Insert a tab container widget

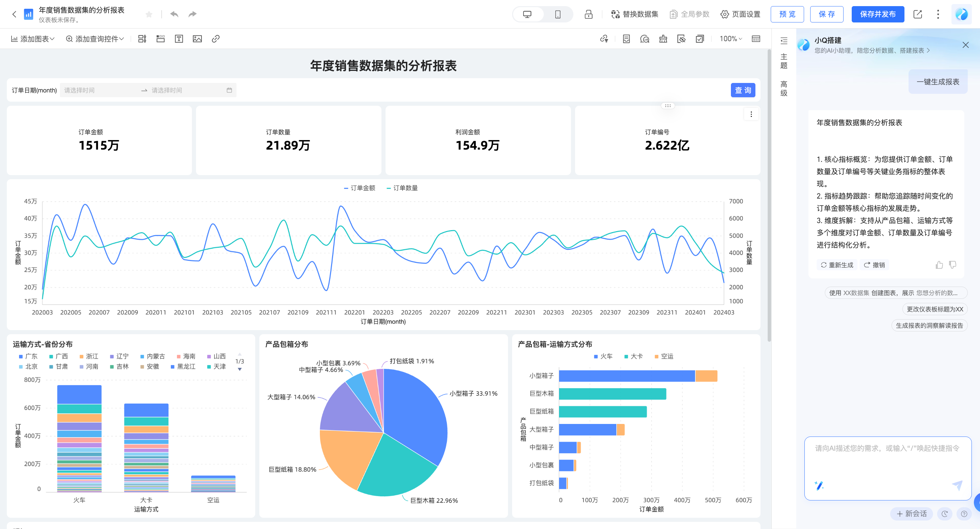click(161, 39)
